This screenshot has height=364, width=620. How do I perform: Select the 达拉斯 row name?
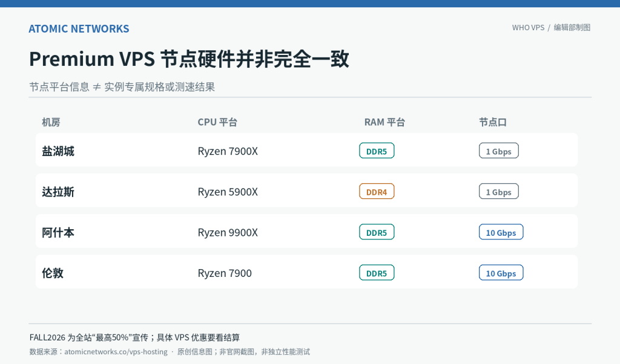click(58, 192)
